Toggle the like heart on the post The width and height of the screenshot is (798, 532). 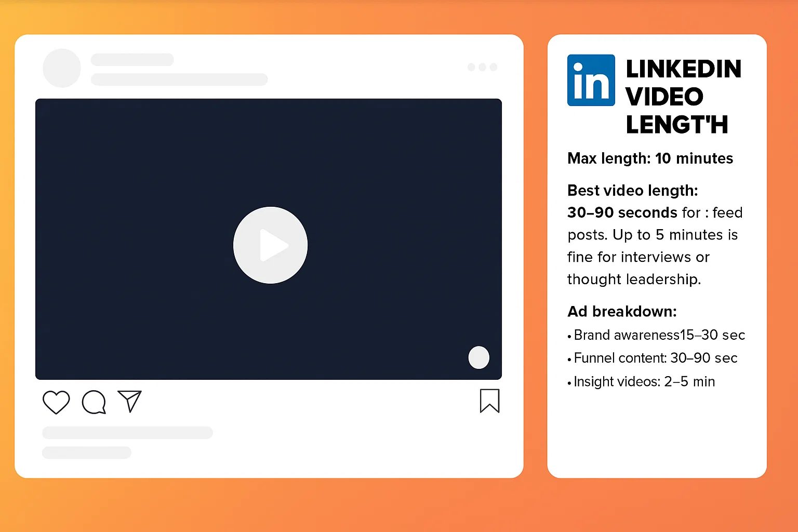click(56, 401)
